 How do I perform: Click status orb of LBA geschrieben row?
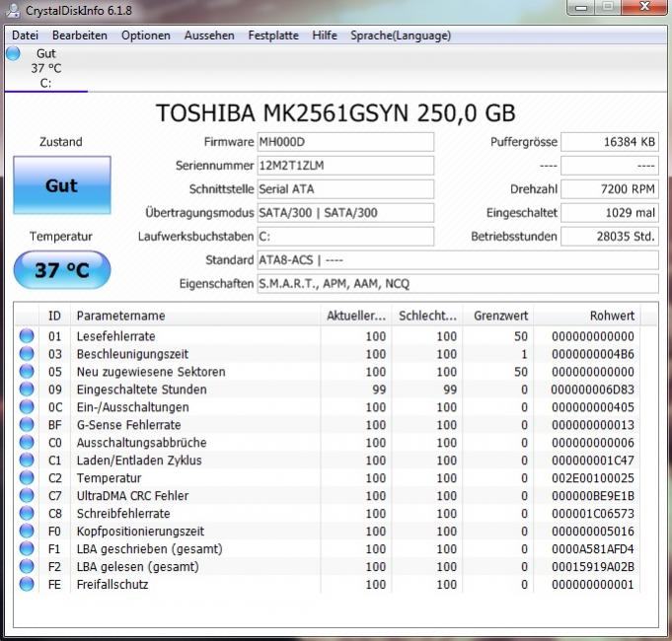[27, 549]
